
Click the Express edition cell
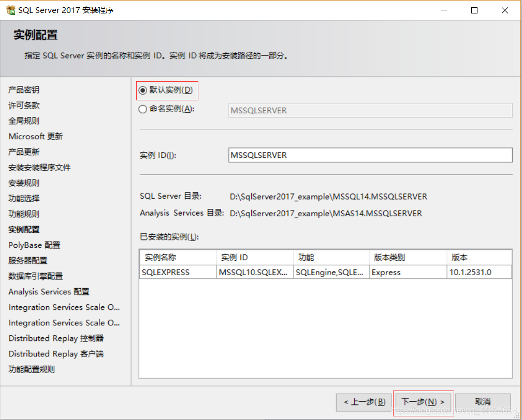click(x=408, y=272)
